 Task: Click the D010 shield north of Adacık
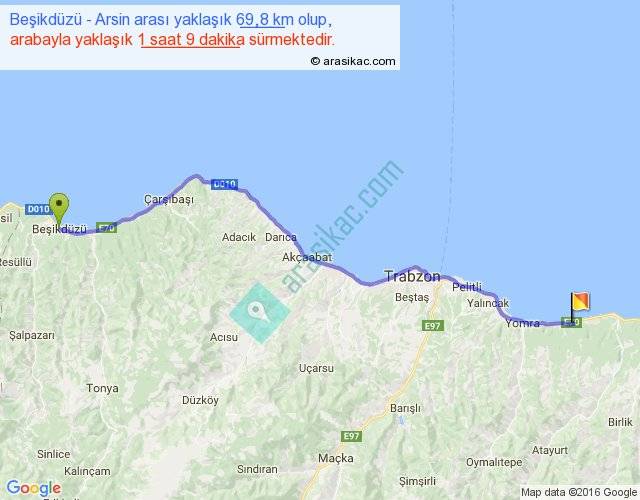tap(225, 184)
